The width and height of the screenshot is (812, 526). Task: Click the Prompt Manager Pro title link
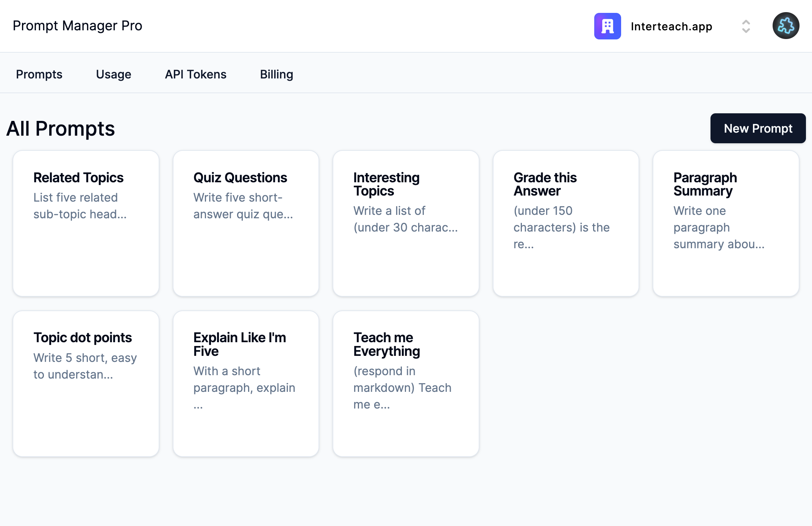[77, 26]
